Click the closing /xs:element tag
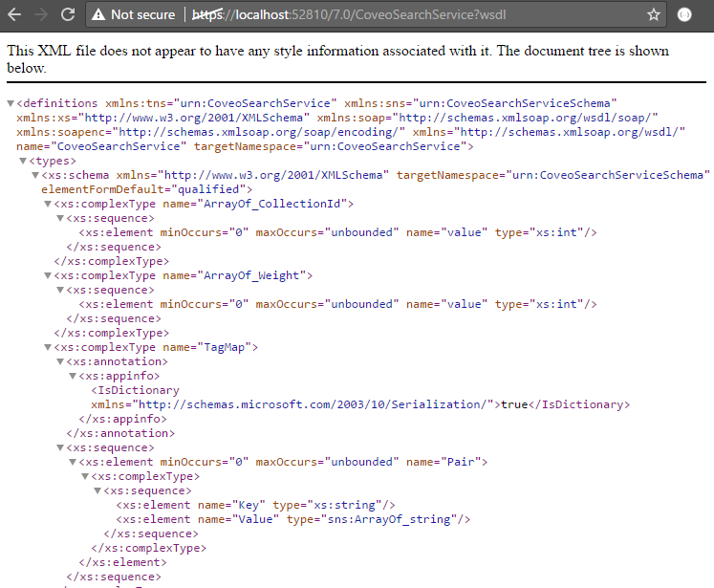This screenshot has width=714, height=588. [x=122, y=562]
